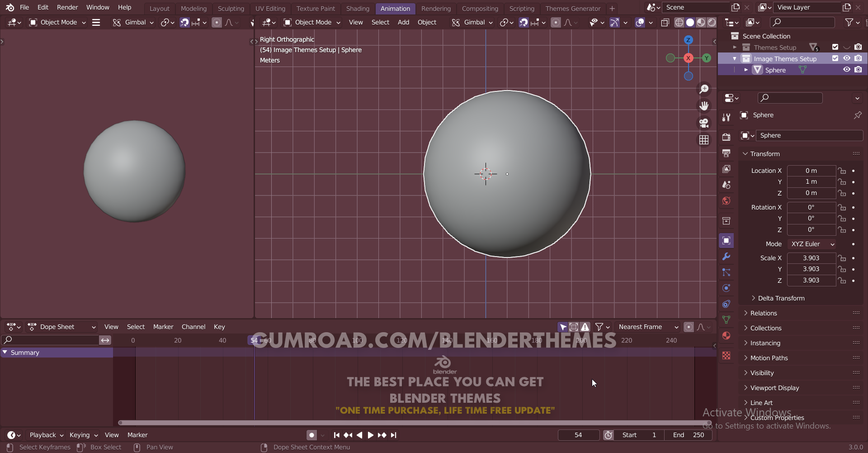Jump to the last frame in playback

[394, 435]
